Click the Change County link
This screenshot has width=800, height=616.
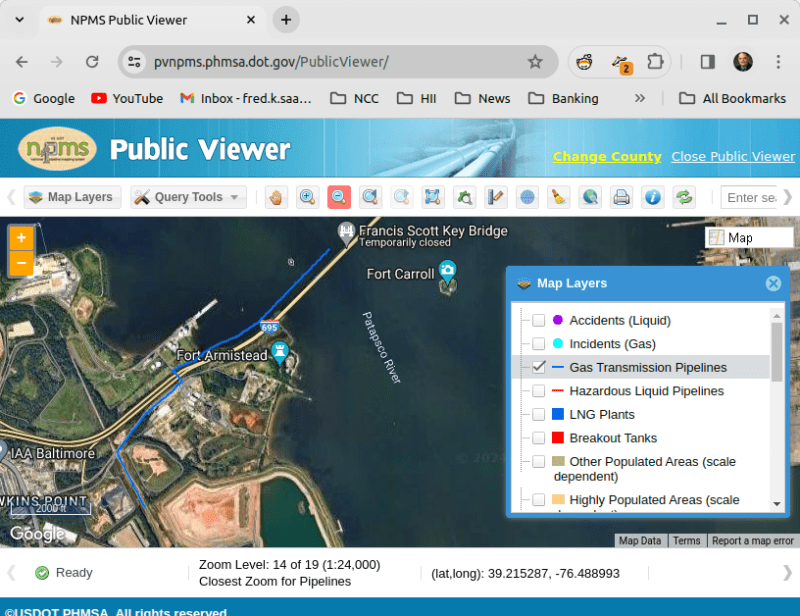tap(607, 157)
